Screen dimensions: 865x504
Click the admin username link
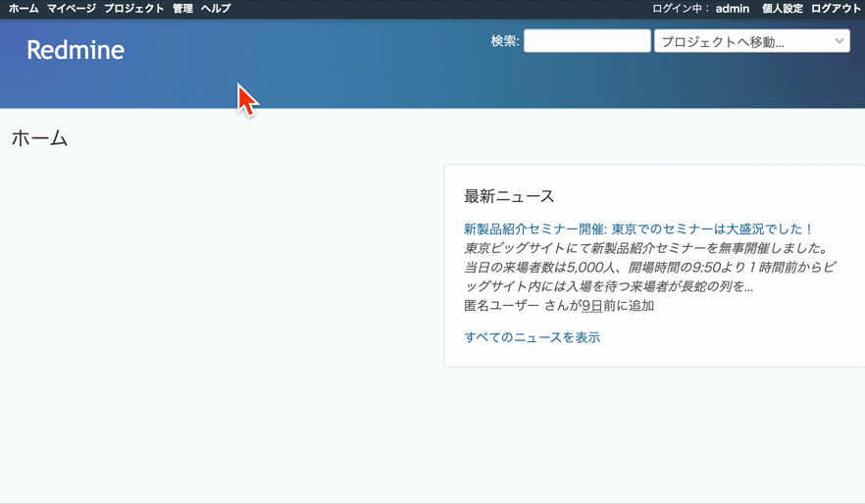(x=732, y=9)
